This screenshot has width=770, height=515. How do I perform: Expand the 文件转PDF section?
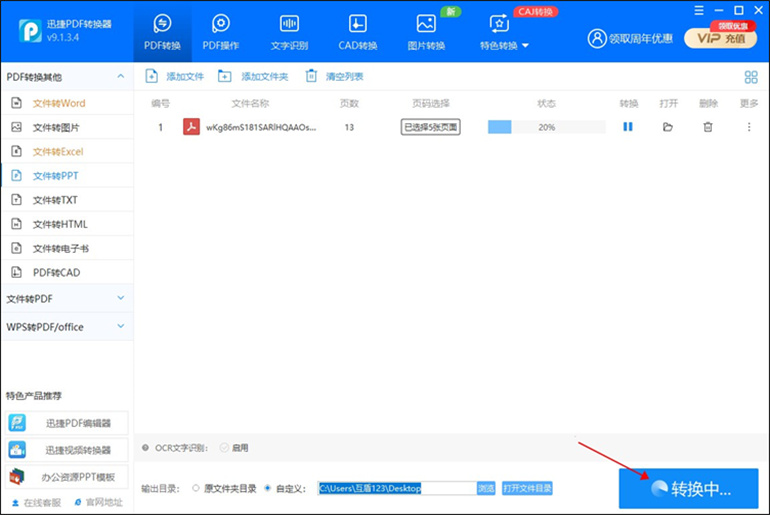[67, 298]
